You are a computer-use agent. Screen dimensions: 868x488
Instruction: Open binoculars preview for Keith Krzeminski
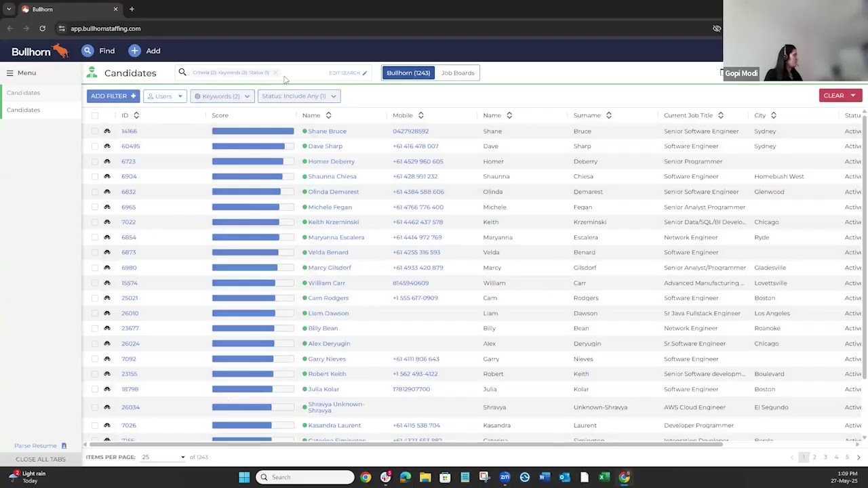pos(107,222)
